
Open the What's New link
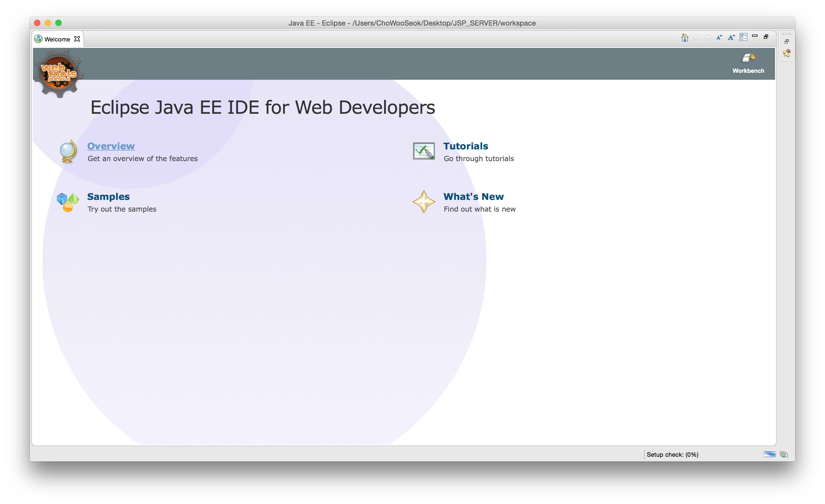point(473,197)
